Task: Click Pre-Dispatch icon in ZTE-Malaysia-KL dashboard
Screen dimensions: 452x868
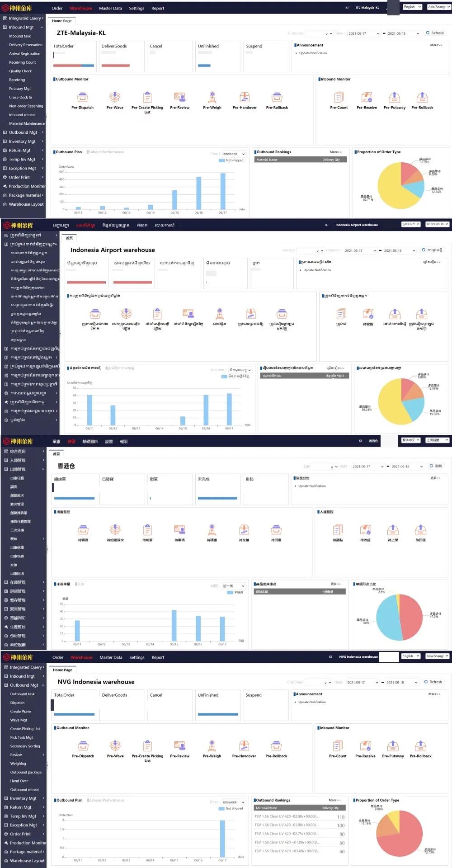Action: pyautogui.click(x=82, y=97)
